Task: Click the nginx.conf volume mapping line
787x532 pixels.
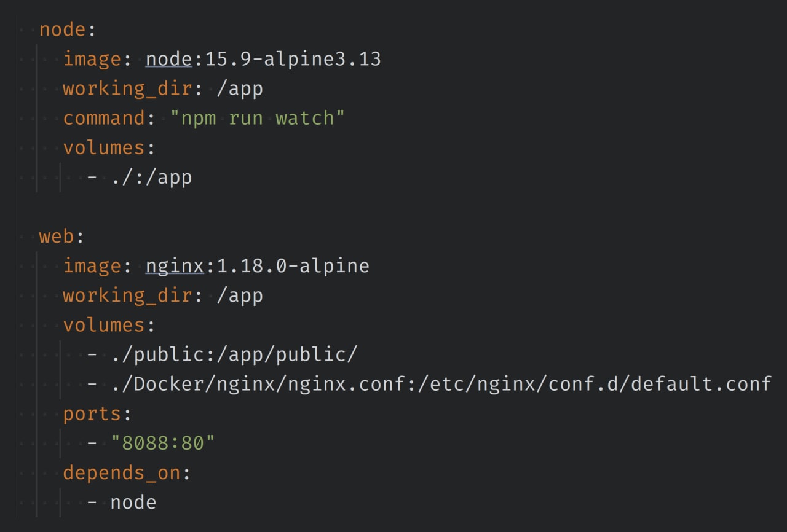Action: point(440,384)
